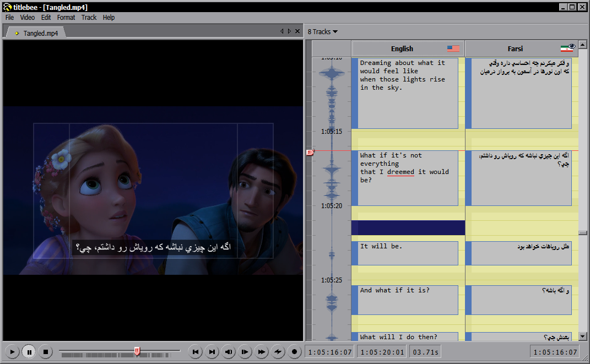Click the titlebee bee logo icon
590x364 pixels.
click(x=8, y=7)
